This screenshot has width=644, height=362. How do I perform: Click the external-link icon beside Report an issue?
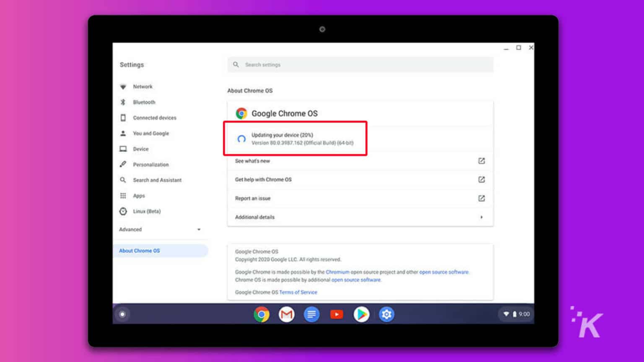(x=481, y=198)
